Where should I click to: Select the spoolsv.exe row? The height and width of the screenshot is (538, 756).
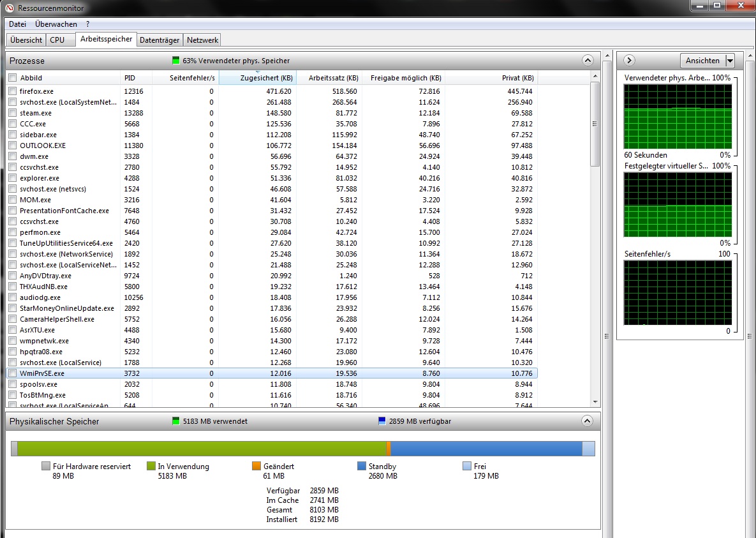272,384
